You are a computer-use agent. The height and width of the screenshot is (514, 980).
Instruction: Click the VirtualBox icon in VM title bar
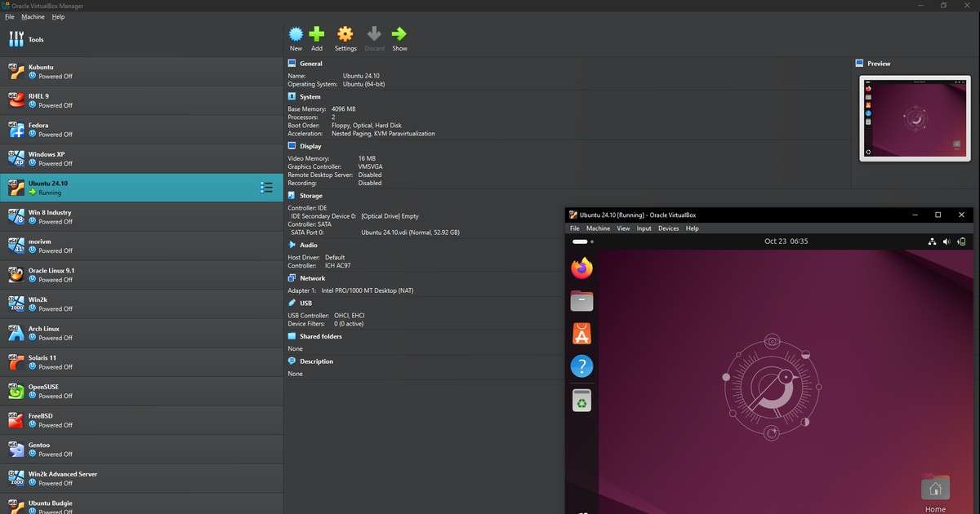click(573, 215)
